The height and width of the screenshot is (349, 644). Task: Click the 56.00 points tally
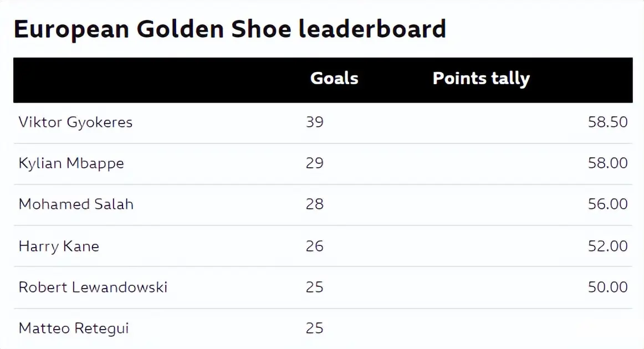tap(607, 204)
